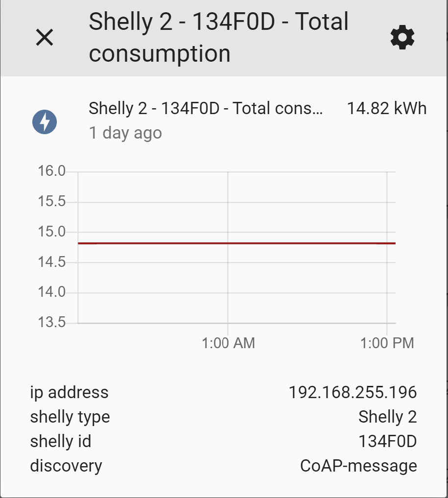Click the 13.5 y-axis label
This screenshot has height=498, width=448.
click(51, 322)
